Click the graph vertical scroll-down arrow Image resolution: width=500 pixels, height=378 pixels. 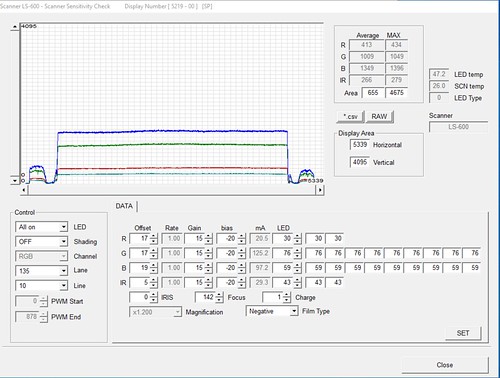(15, 181)
